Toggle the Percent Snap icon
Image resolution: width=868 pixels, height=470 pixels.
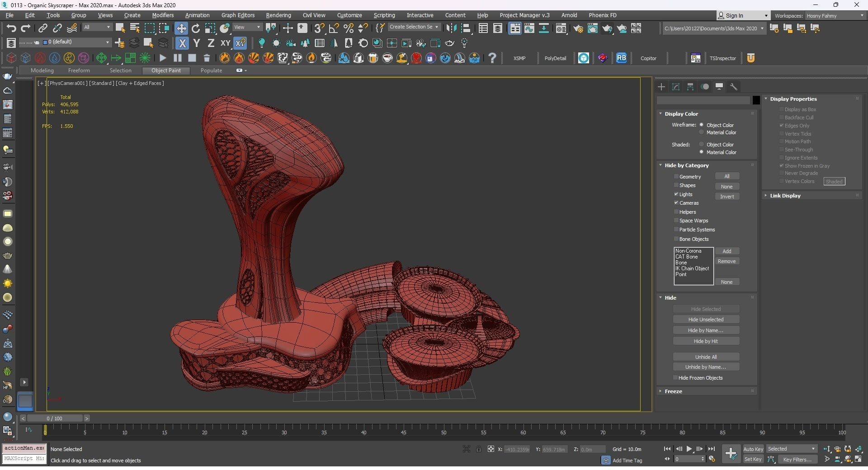tap(349, 28)
